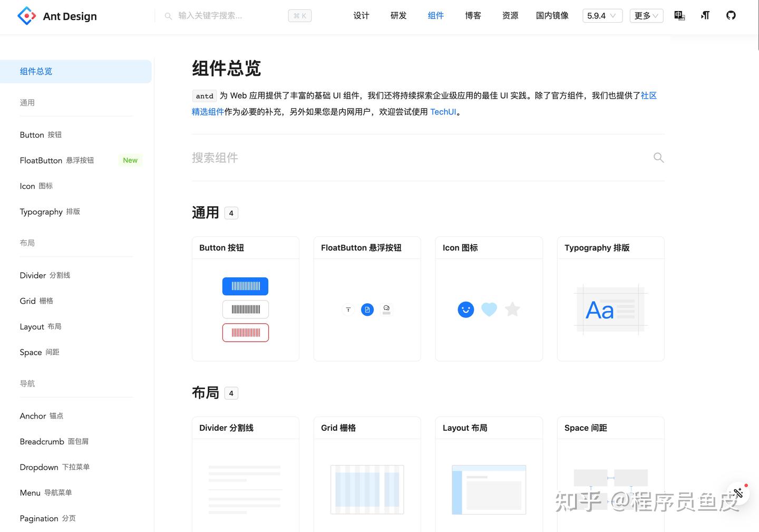Click the Layout card preview illustration
The width and height of the screenshot is (759, 532).
[x=489, y=489]
